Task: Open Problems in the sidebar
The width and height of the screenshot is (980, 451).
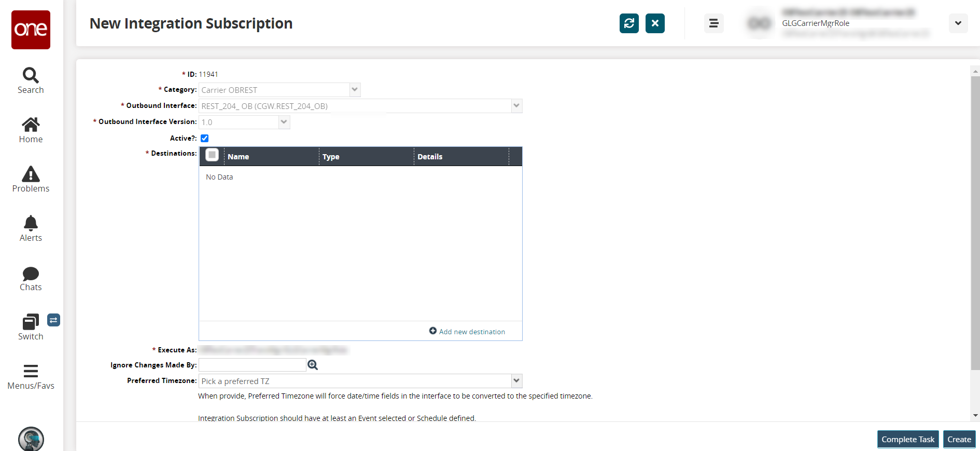Action: (31, 179)
